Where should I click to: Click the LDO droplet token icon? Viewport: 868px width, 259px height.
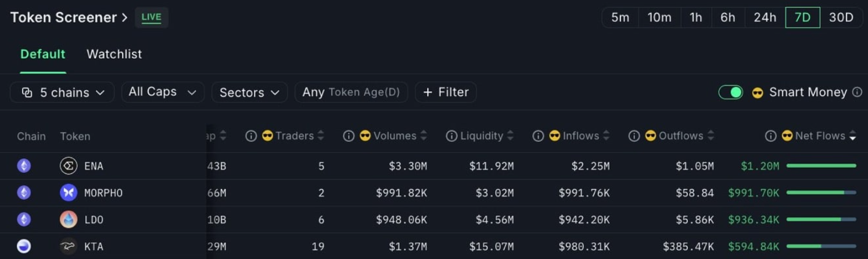pyautogui.click(x=69, y=219)
